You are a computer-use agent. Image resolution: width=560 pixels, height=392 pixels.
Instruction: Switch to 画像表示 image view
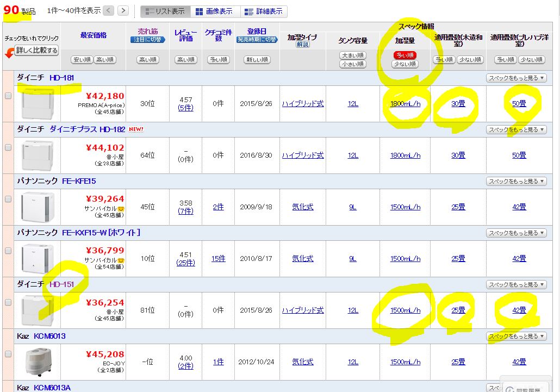(215, 11)
